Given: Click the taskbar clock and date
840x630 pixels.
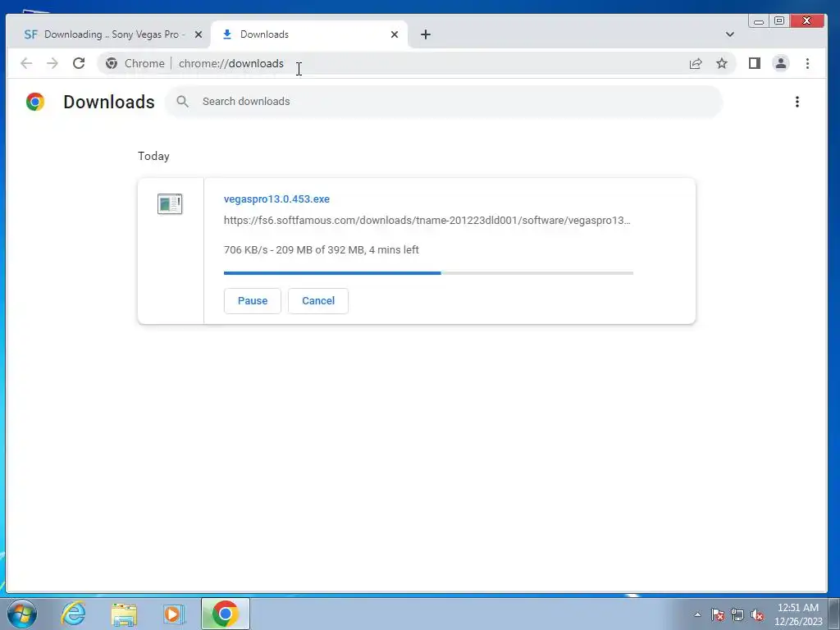Looking at the screenshot, I should [x=798, y=614].
